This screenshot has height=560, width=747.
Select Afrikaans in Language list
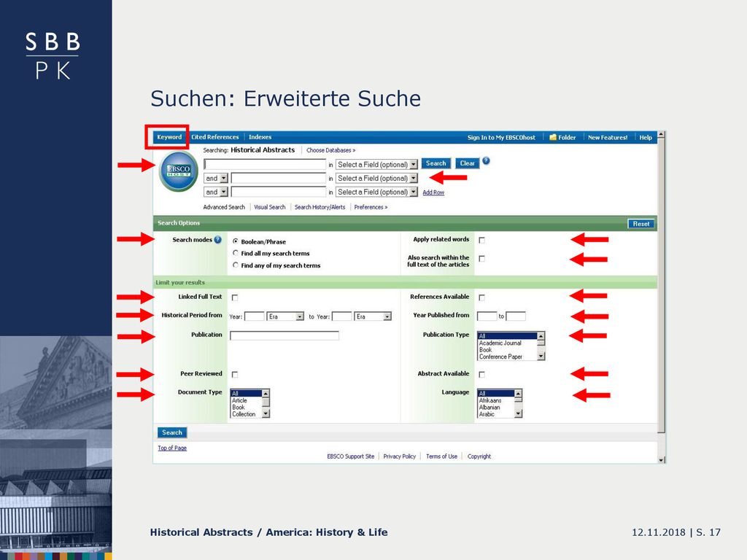tap(490, 400)
